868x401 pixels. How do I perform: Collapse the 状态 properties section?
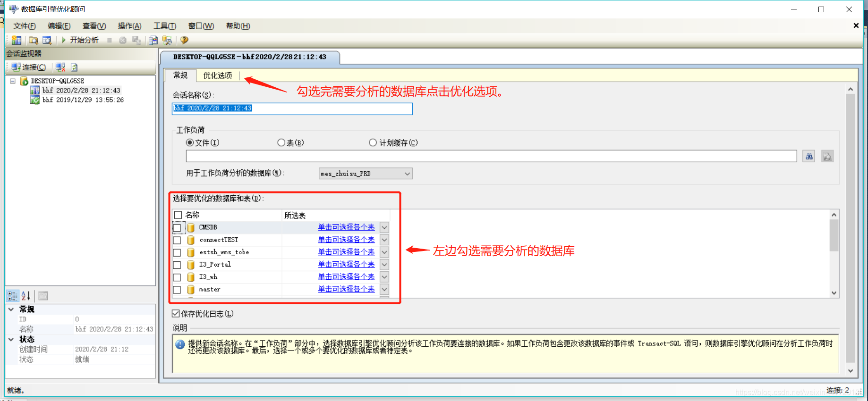pyautogui.click(x=11, y=339)
